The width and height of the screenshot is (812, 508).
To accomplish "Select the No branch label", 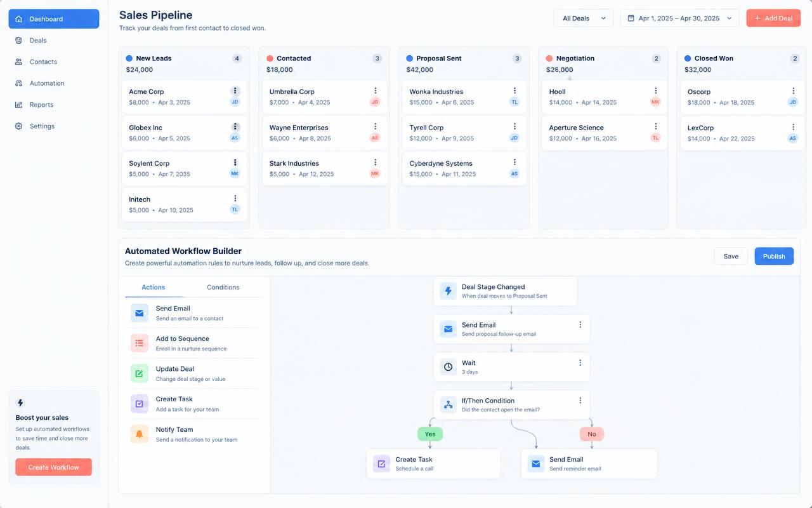I will pos(592,434).
